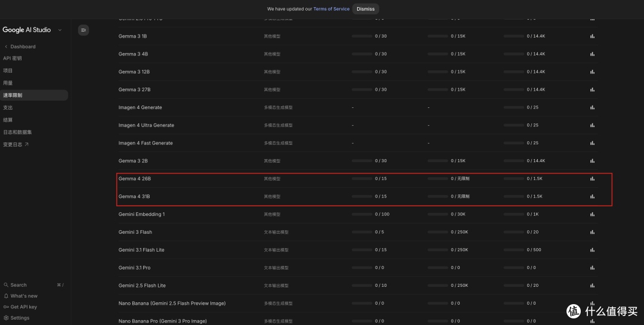Open usage chart for Gemma 3 27B
The image size is (644, 325).
(592, 89)
